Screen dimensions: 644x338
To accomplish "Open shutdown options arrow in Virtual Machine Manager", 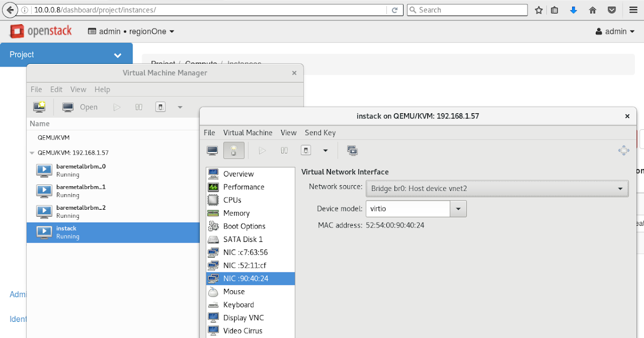I will click(x=180, y=107).
